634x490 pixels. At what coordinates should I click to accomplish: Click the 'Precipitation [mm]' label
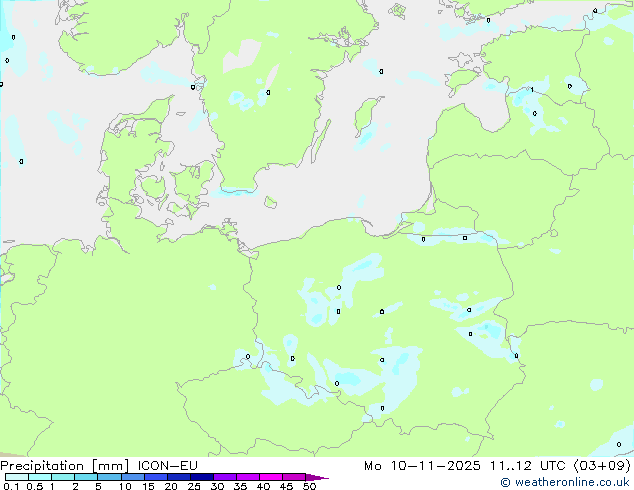click(65, 466)
